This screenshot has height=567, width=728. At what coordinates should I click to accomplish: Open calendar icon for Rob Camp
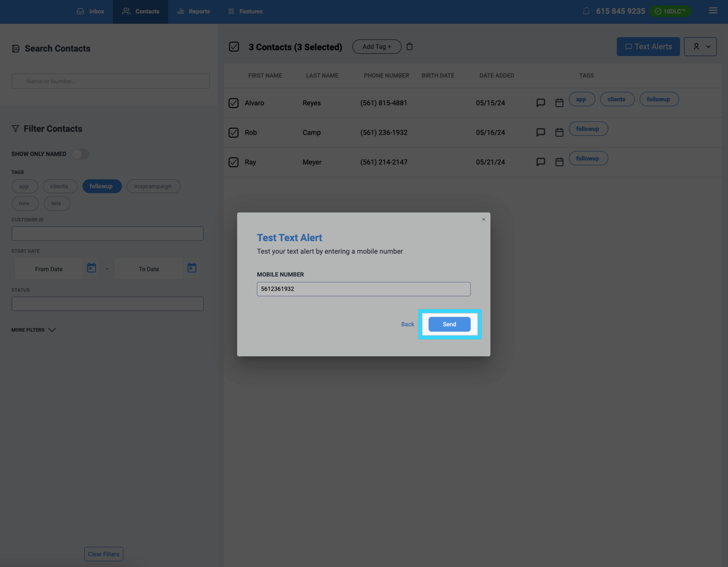[559, 132]
